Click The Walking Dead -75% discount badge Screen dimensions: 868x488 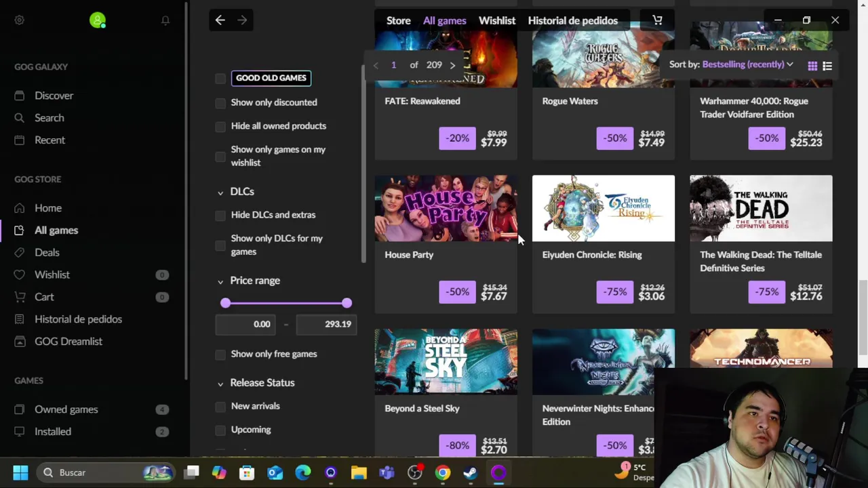coord(767,292)
